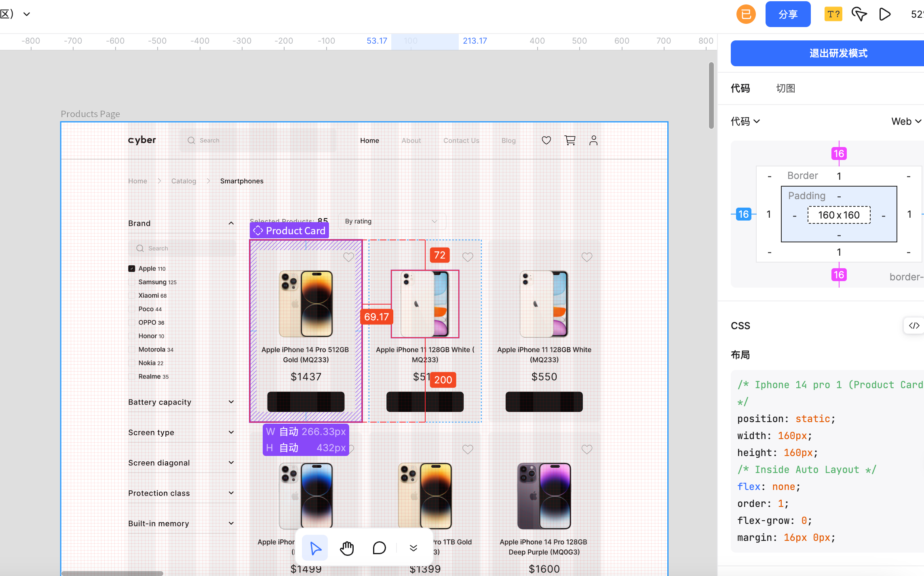Click the user profile icon in header
The image size is (924, 576).
coord(593,140)
